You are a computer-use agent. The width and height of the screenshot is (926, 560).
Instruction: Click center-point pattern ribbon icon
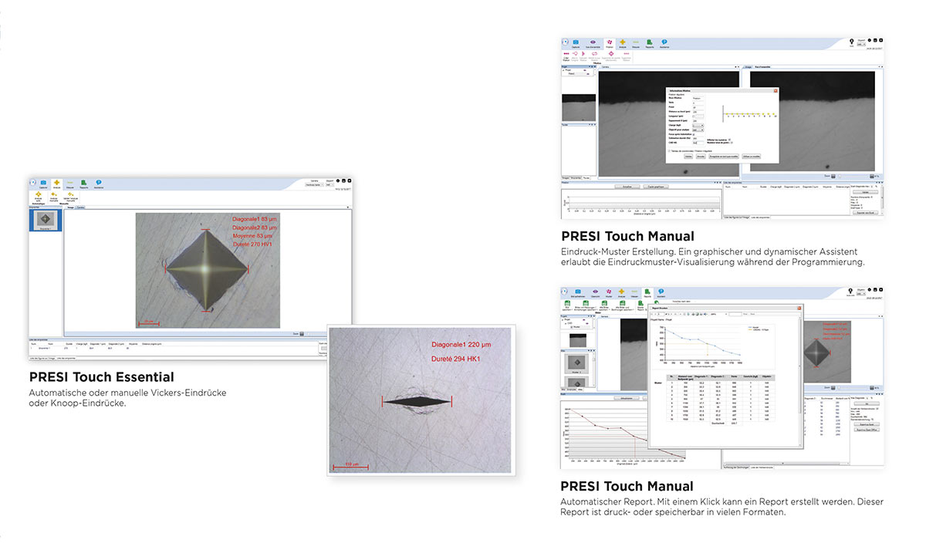pyautogui.click(x=611, y=56)
